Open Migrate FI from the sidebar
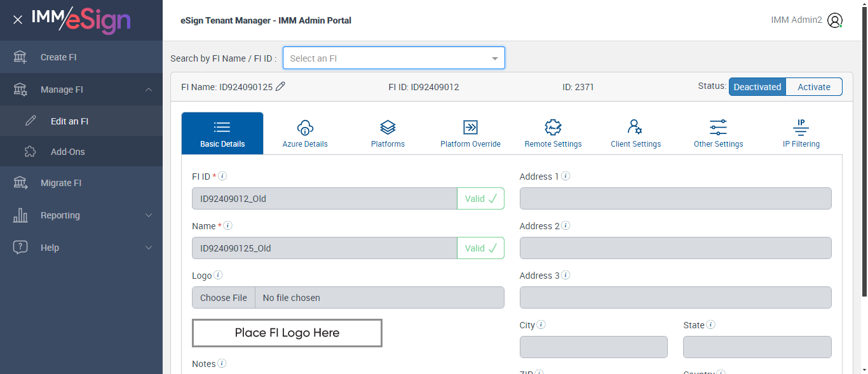868x374 pixels. click(61, 183)
